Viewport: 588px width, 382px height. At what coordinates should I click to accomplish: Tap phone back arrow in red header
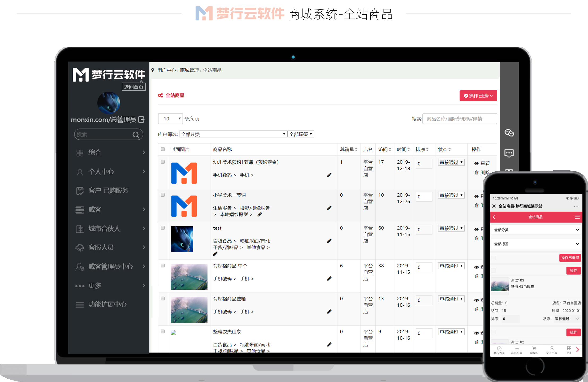click(494, 217)
